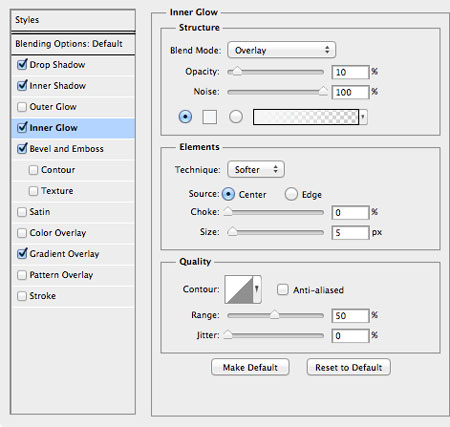Open the Gradient Overlay settings row
The height and width of the screenshot is (427, 450).
point(73,254)
